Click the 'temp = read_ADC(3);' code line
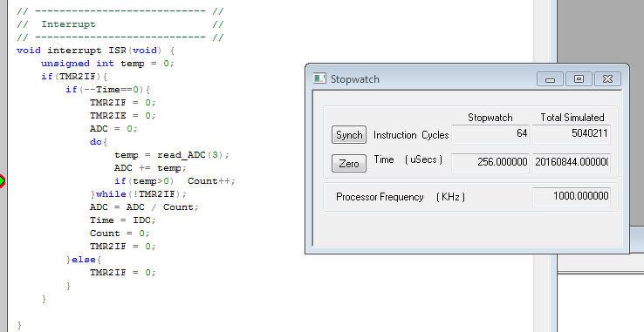This screenshot has height=332, width=644. (172, 155)
